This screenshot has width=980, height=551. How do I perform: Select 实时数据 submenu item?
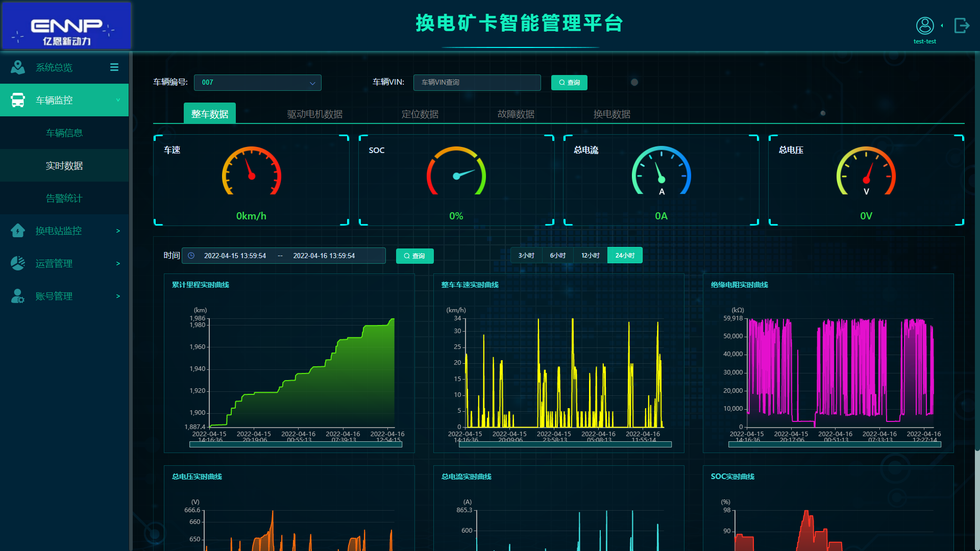tap(64, 165)
